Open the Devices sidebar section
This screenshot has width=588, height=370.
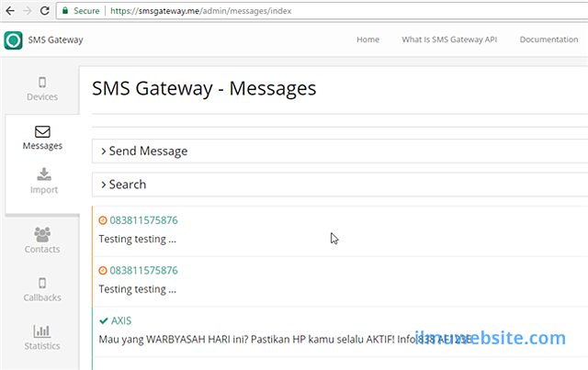point(42,89)
